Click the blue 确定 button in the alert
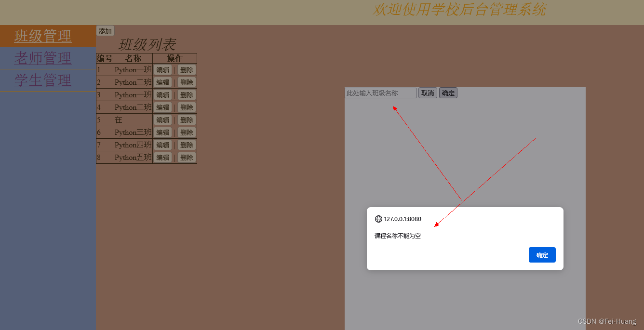This screenshot has height=330, width=644. point(542,255)
